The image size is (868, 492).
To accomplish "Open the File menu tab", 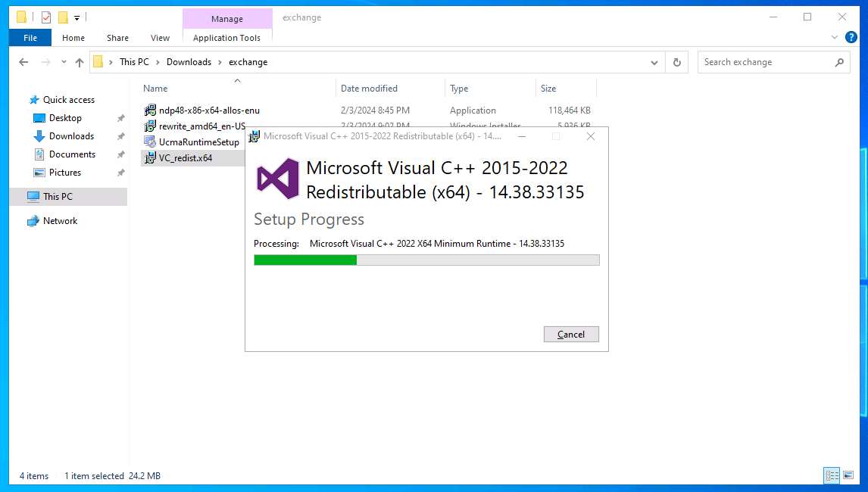I will pyautogui.click(x=30, y=38).
